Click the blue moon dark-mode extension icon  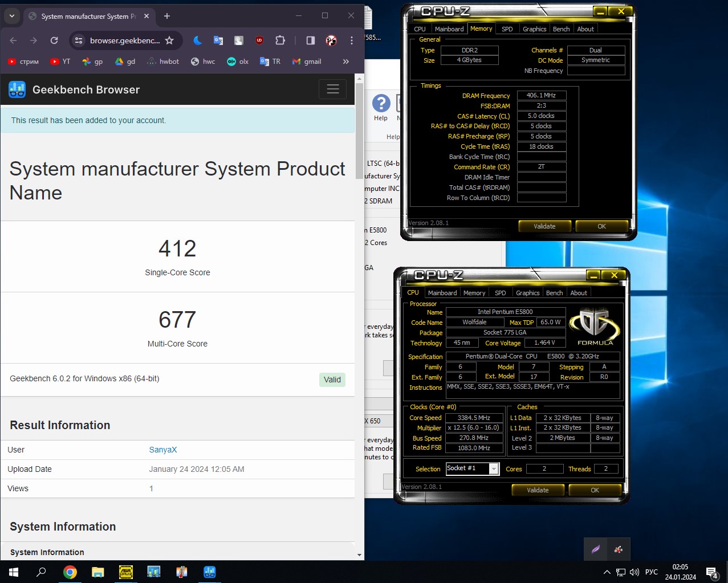tap(197, 40)
